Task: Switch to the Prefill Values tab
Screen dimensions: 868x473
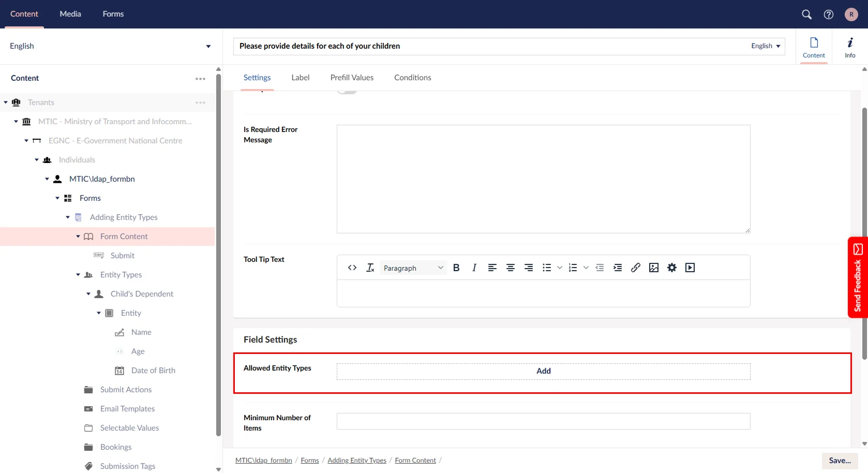Action: click(x=352, y=78)
